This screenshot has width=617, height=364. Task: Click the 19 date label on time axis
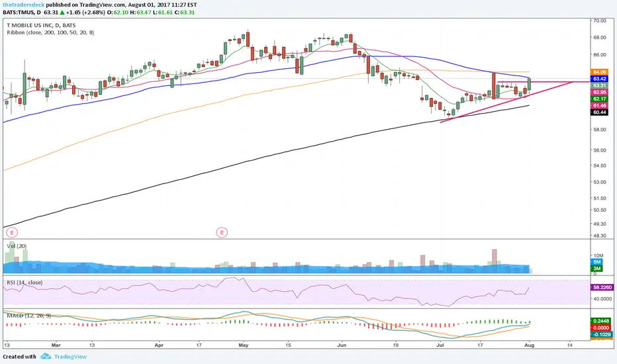396,345
